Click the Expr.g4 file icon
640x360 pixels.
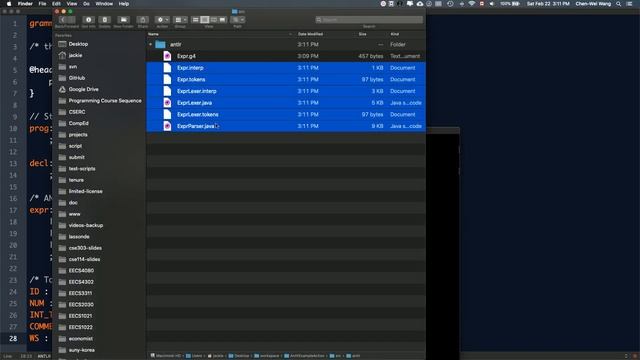[167, 56]
